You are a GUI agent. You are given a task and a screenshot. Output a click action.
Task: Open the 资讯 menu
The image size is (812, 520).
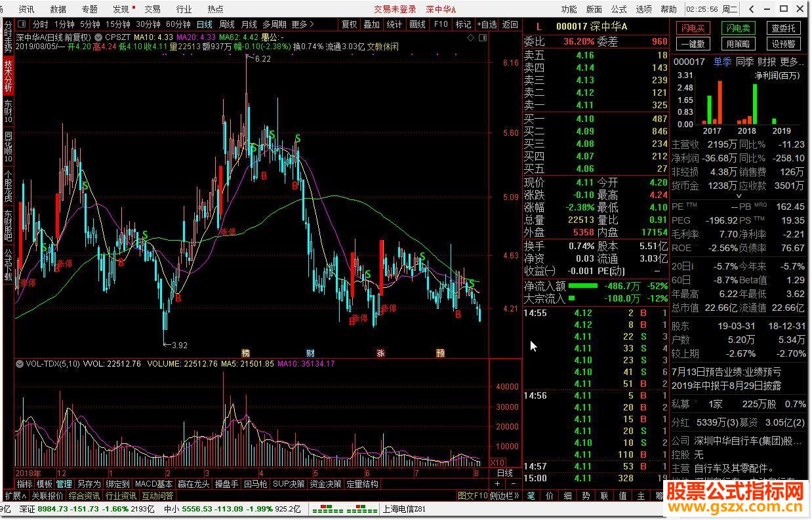coord(27,9)
